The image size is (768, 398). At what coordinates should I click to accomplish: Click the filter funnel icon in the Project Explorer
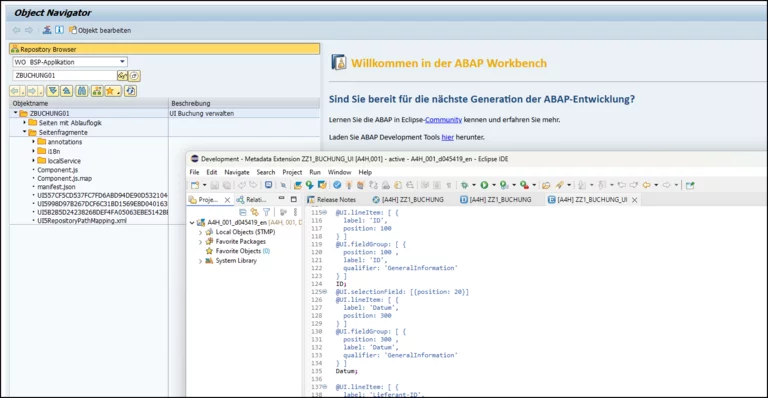[x=266, y=212]
